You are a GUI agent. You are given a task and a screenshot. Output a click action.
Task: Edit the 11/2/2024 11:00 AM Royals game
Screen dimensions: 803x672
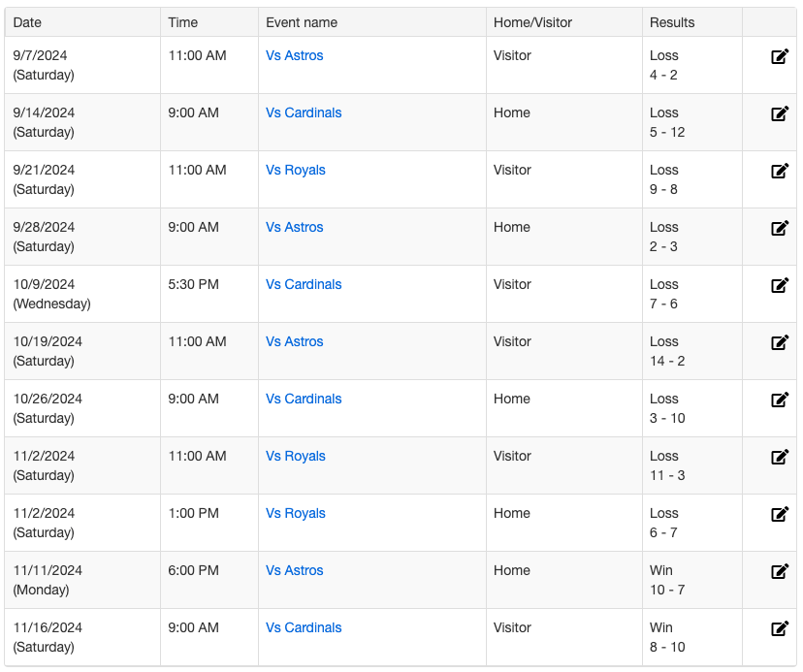click(x=779, y=457)
